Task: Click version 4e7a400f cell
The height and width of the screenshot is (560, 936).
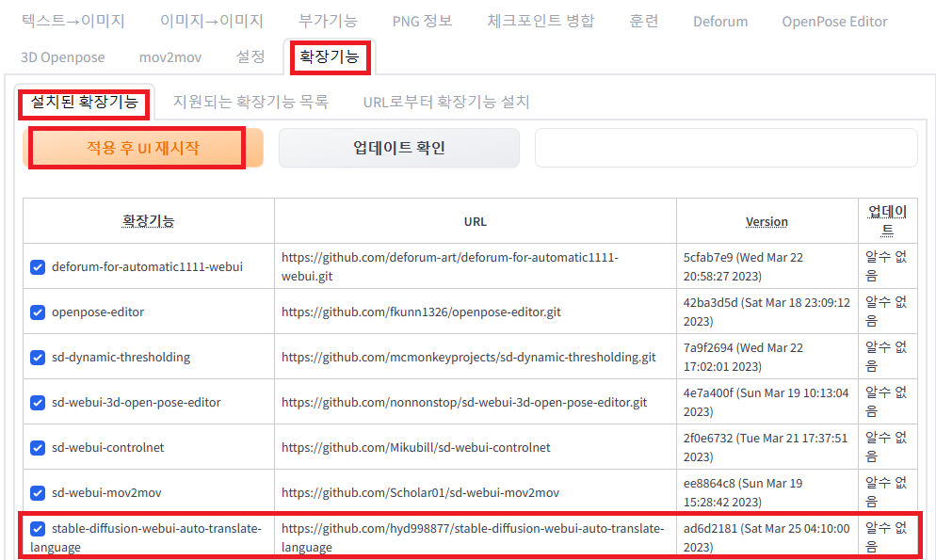Action: click(x=766, y=403)
